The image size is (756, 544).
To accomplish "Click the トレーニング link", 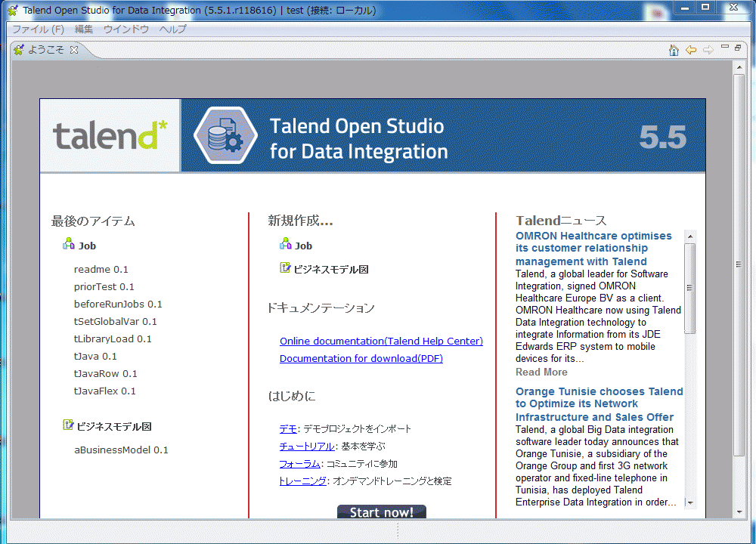I will (303, 481).
